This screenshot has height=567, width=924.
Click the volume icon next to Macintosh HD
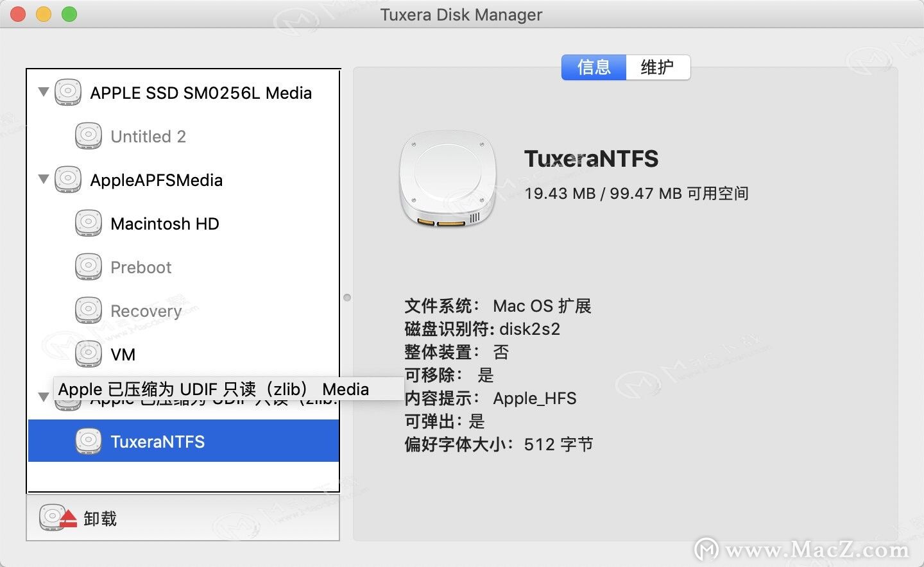coord(89,223)
